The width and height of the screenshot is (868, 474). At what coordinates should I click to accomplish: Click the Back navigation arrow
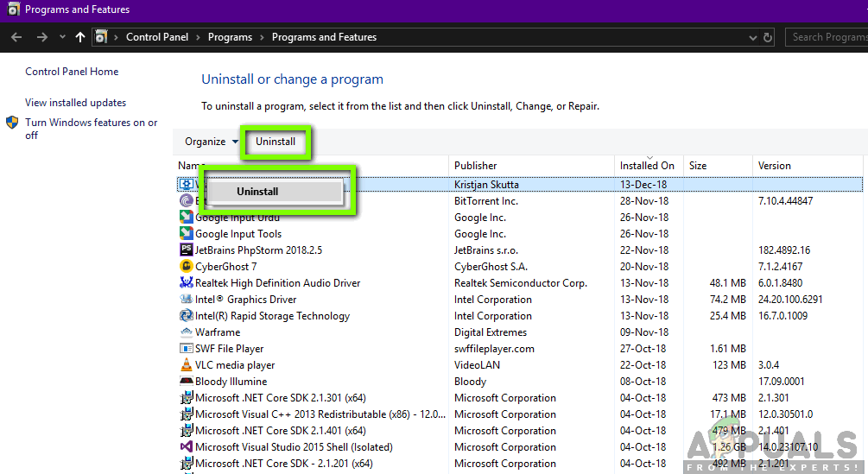16,37
